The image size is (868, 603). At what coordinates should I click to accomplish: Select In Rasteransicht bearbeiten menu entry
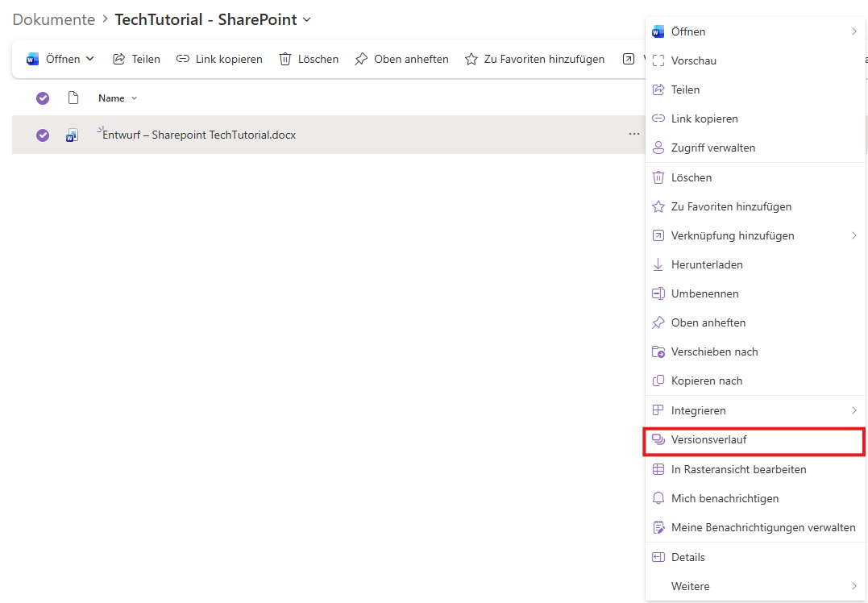tap(756, 469)
